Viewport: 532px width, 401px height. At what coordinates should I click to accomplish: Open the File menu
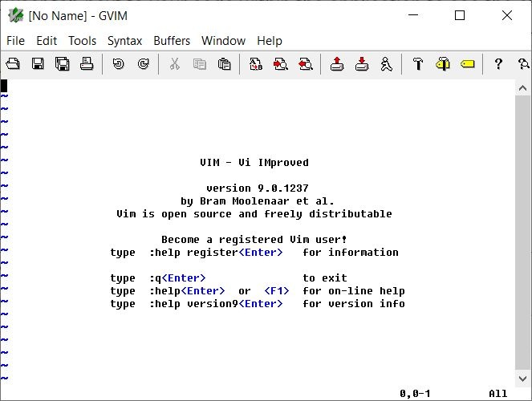[15, 41]
